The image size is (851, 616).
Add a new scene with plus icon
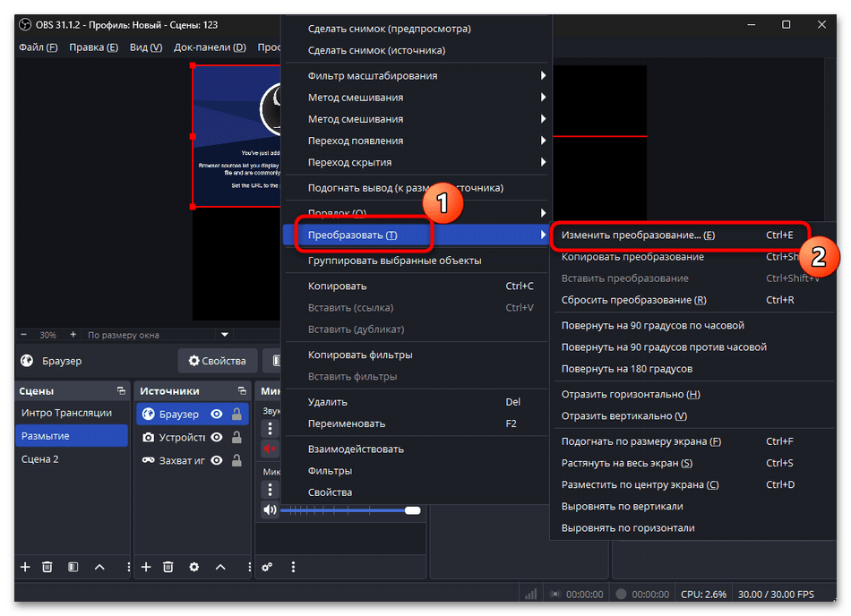[25, 567]
